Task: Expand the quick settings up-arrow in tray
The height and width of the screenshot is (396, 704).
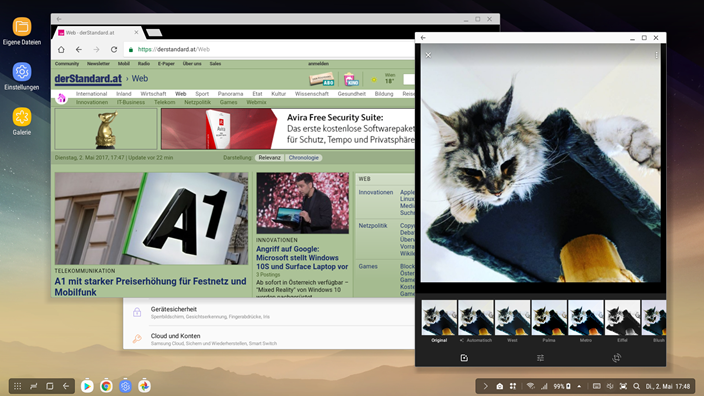Action: click(580, 386)
